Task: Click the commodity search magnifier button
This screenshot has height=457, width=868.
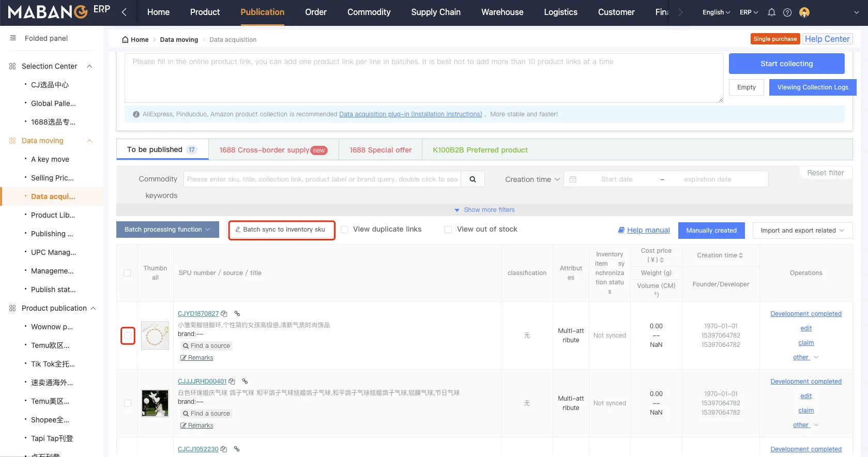Action: [x=473, y=179]
